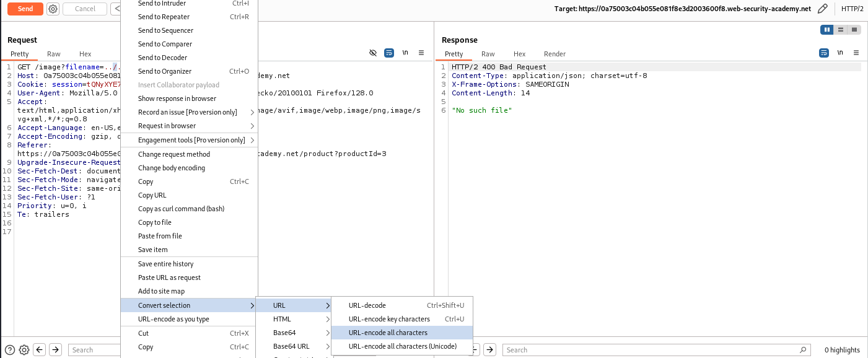
Task: Toggle hide non-printable eye icon in request
Action: 373,53
